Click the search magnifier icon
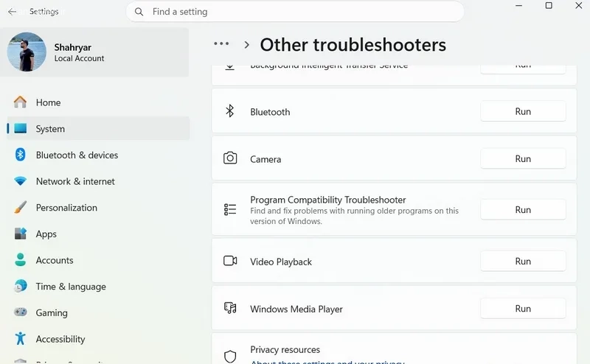This screenshot has width=590, height=364. [139, 12]
